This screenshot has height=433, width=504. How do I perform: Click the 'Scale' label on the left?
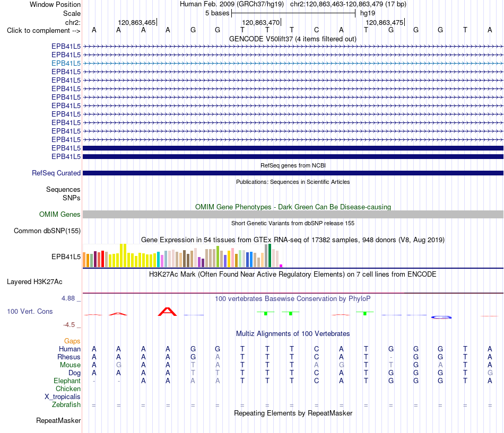pos(72,13)
